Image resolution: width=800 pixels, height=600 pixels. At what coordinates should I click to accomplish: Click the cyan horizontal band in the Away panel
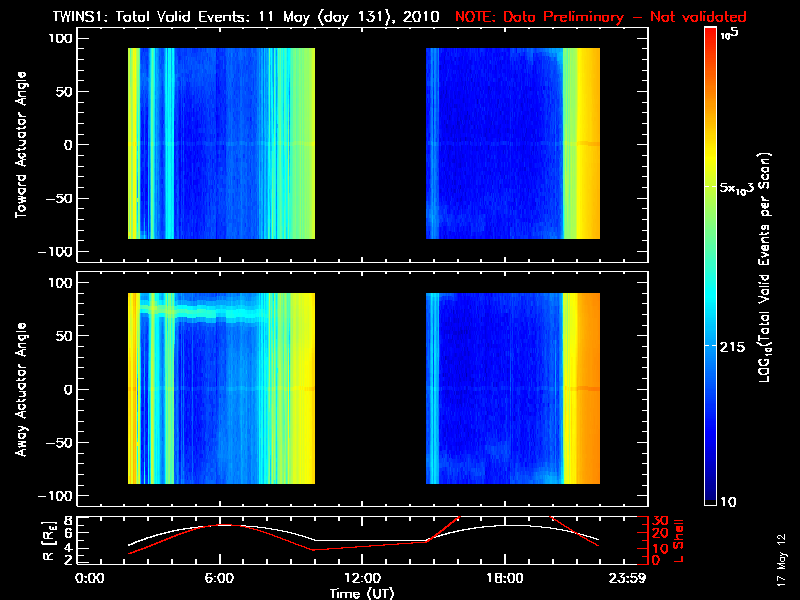(204, 312)
